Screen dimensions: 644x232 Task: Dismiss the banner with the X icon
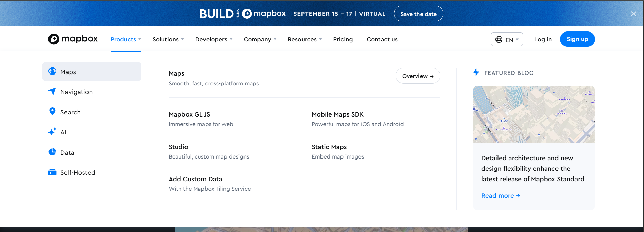[x=633, y=14]
